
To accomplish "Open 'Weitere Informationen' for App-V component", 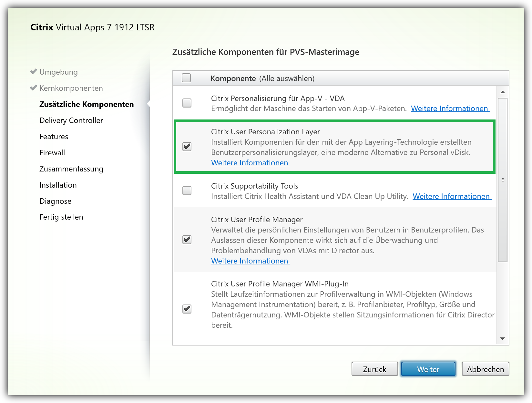I will point(450,108).
